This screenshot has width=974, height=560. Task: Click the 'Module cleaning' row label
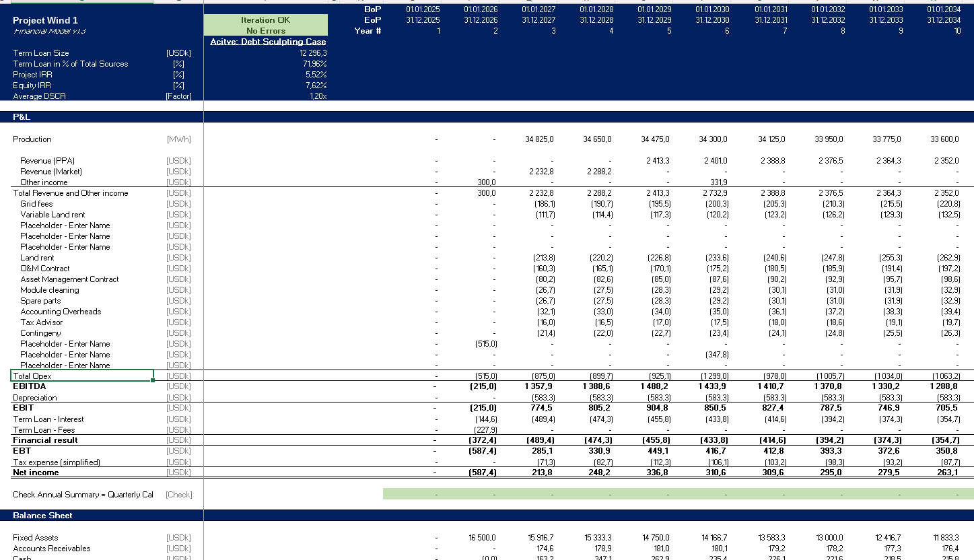50,290
